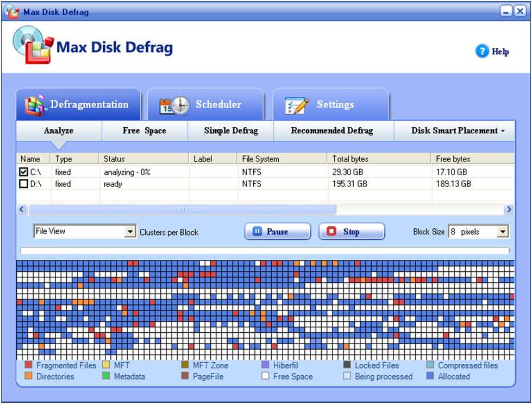Click the Metadata green legend swatch

pyautogui.click(x=106, y=376)
